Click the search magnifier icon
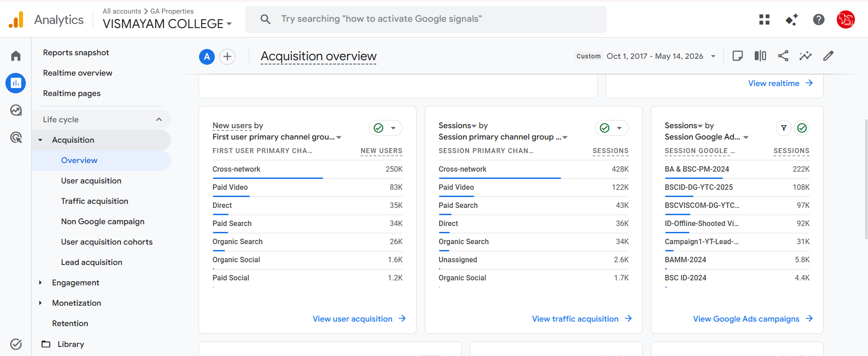The height and width of the screenshot is (356, 868). coord(266,19)
